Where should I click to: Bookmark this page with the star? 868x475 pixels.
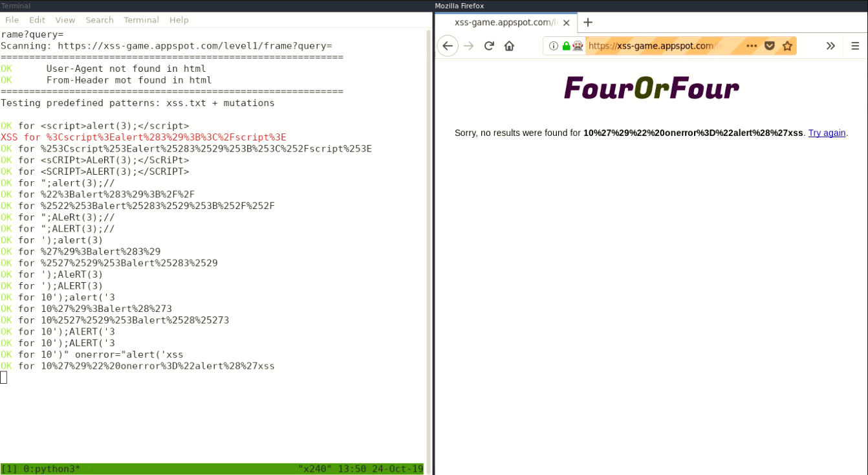coord(787,46)
